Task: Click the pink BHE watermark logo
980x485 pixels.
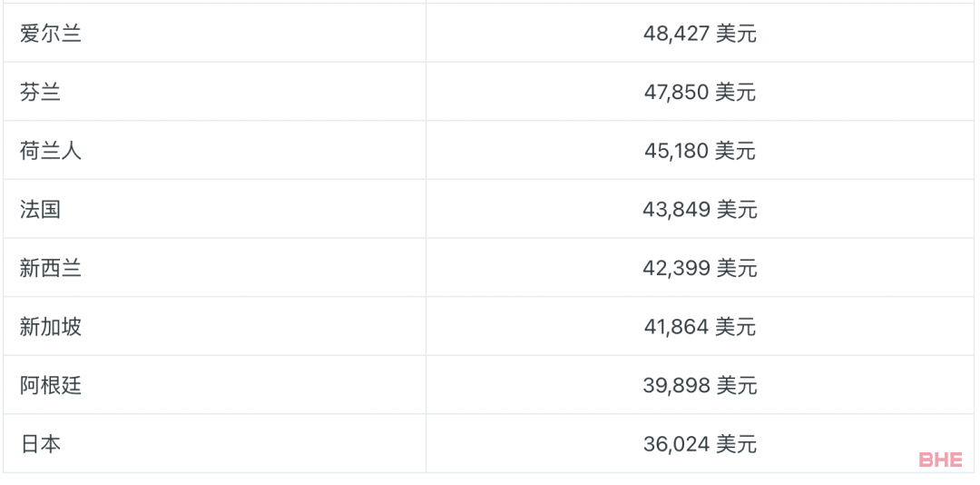Action: tap(941, 460)
